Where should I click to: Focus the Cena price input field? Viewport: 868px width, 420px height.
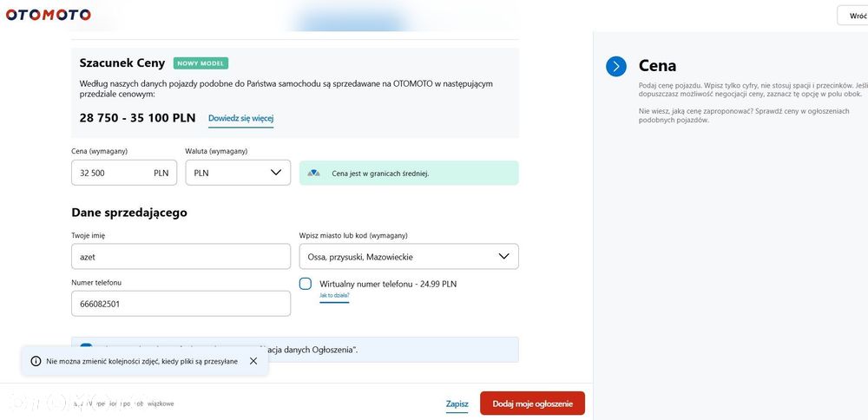[x=124, y=173]
